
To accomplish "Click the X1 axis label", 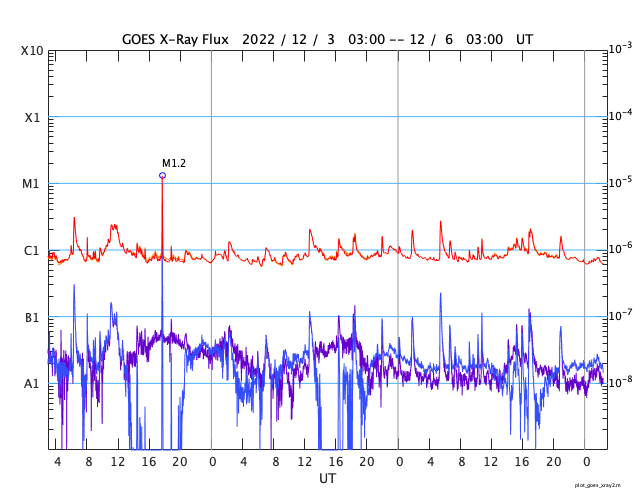I will pyautogui.click(x=32, y=118).
